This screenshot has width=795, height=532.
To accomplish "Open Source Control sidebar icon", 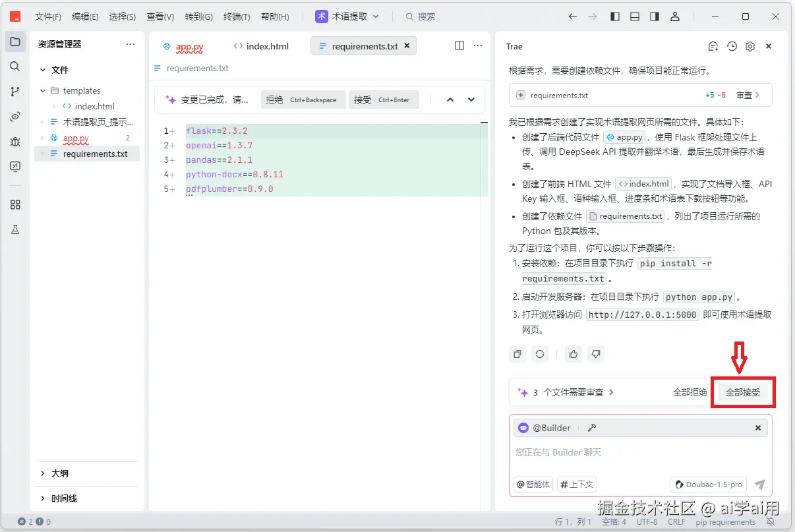I will click(x=15, y=92).
